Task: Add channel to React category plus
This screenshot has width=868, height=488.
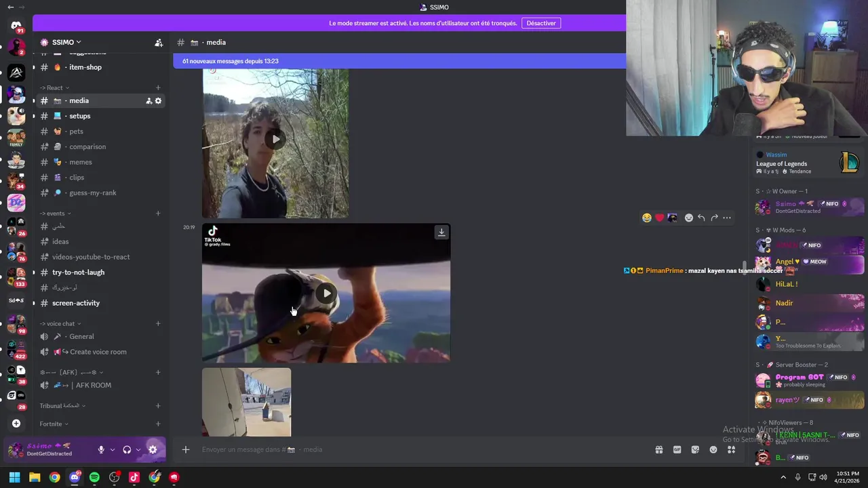Action: coord(158,87)
